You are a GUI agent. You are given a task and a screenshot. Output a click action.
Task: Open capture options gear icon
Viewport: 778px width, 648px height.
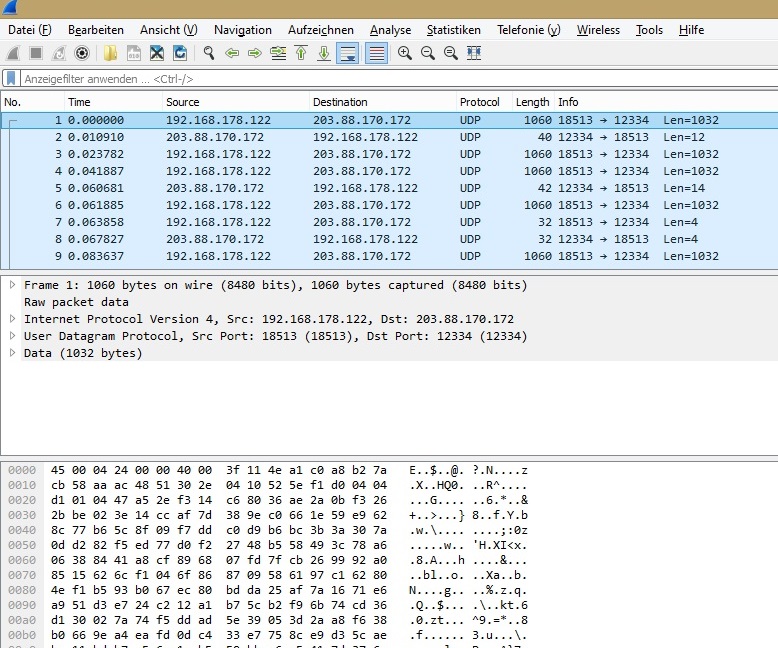pos(82,53)
